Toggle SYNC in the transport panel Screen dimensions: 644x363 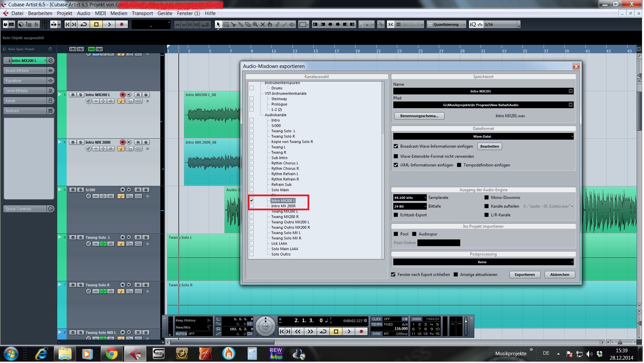pos(377,335)
